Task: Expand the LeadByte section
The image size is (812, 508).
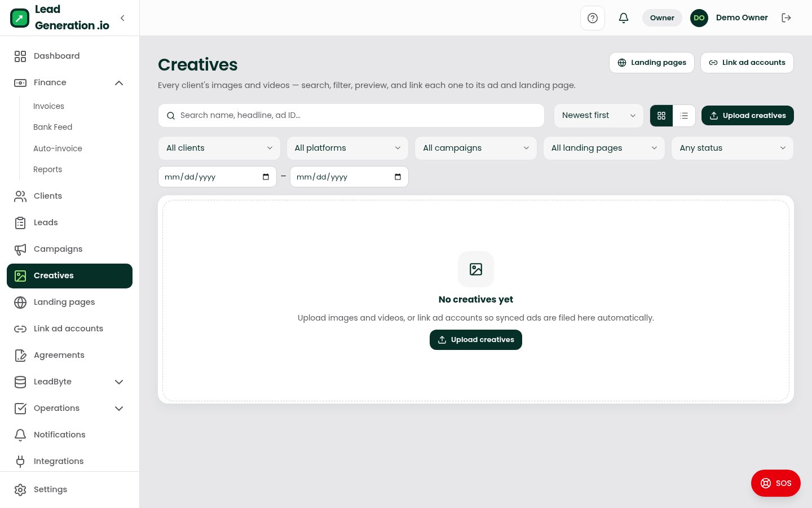Action: click(69, 382)
